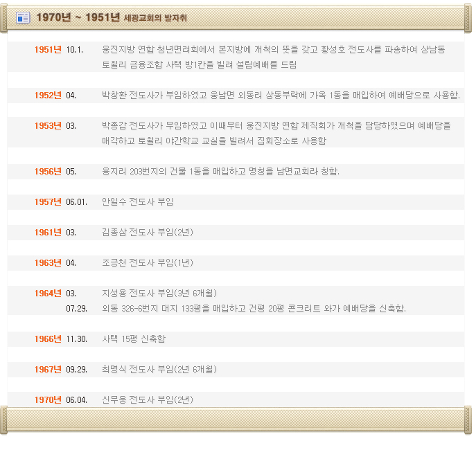Screen dimensions: 476x450
Task: Select the year label '1961년'
Action: click(48, 233)
